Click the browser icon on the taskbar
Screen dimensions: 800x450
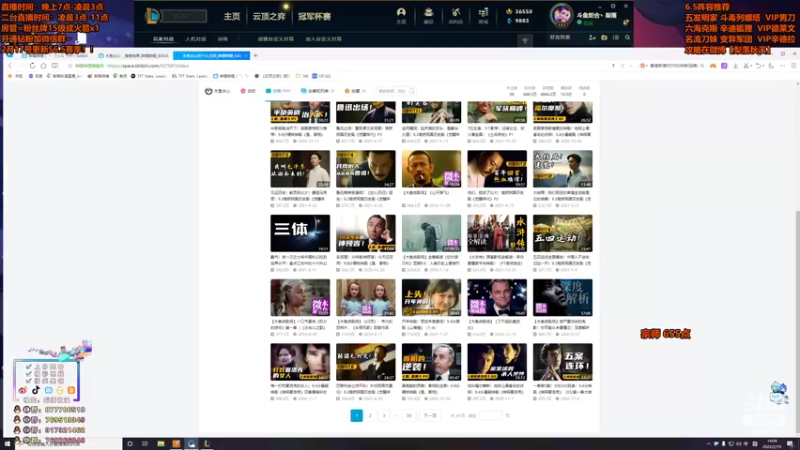(191, 444)
